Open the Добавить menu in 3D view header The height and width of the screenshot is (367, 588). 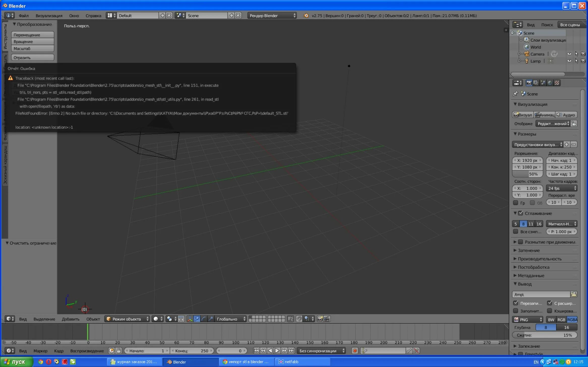[x=70, y=319]
